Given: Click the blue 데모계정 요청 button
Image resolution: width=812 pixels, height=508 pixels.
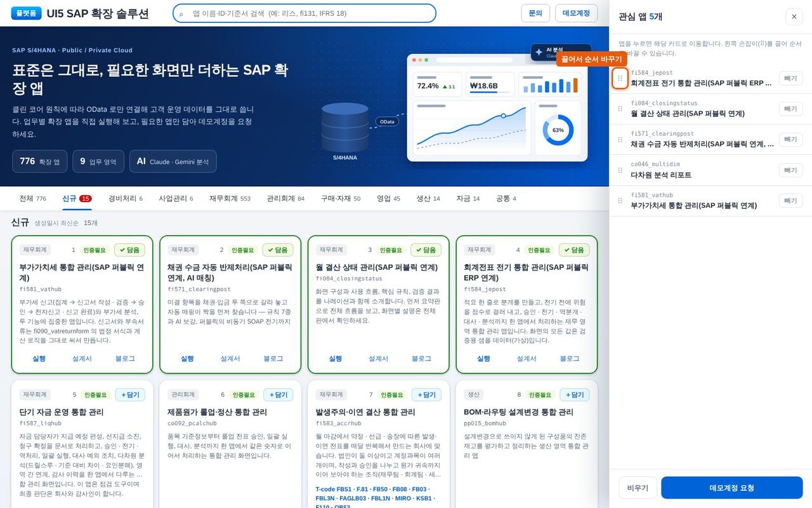Looking at the screenshot, I should pos(731,488).
